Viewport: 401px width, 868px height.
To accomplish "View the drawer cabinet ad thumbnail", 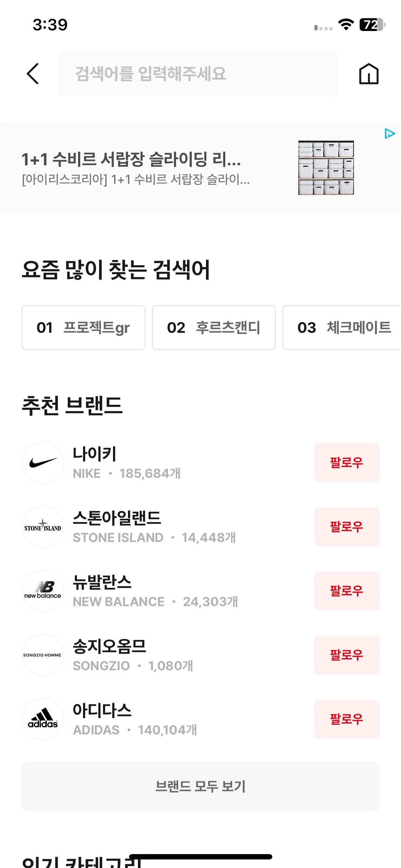I will (x=326, y=168).
